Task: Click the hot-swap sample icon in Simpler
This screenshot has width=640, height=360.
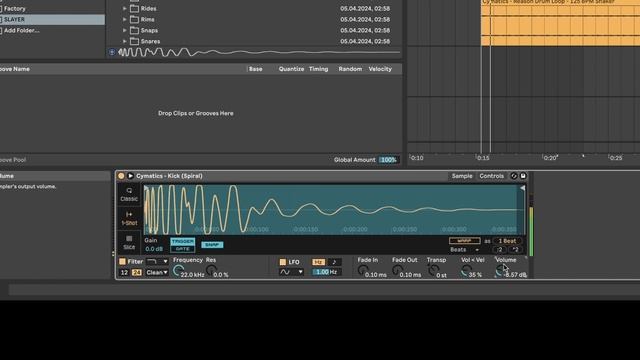Action: [514, 176]
